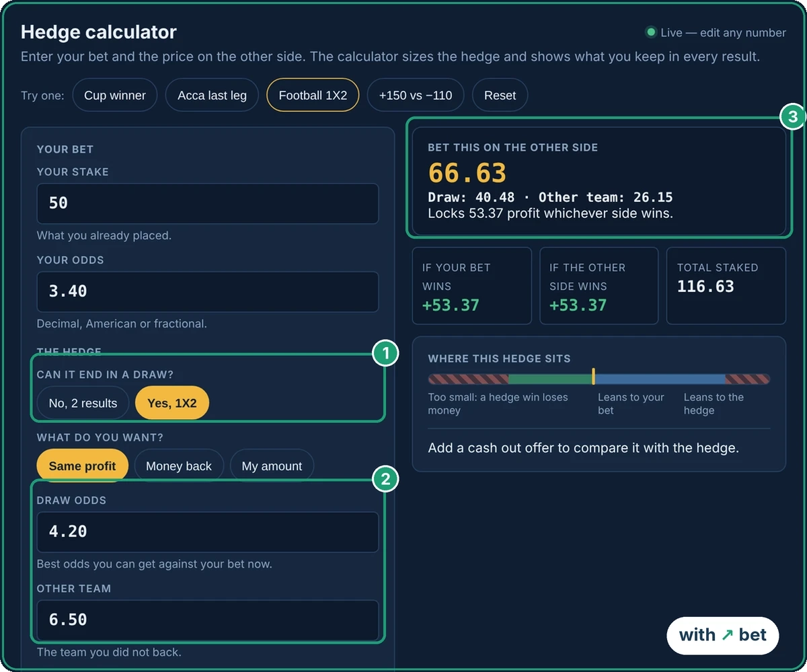Click the Total Staked 116.63 value
The width and height of the screenshot is (807, 672).
[x=705, y=286]
